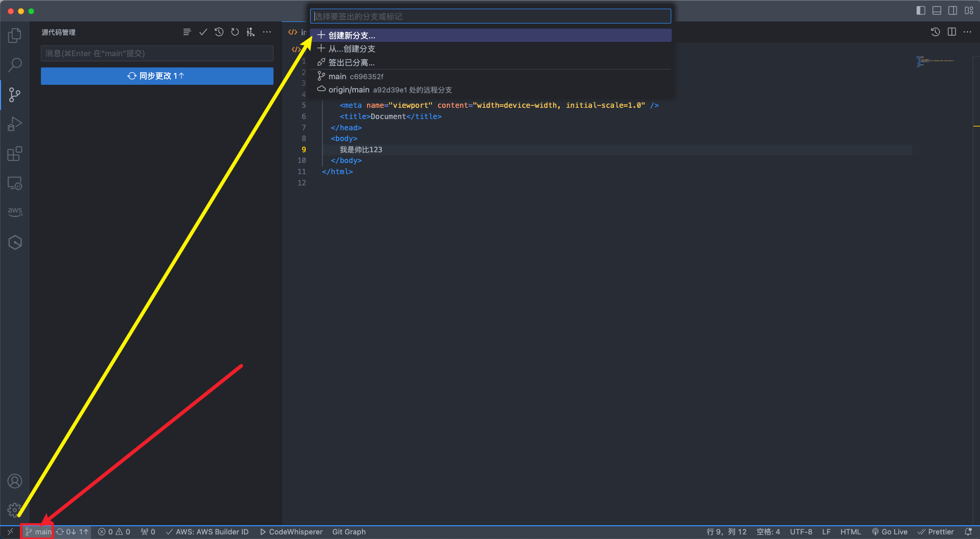
Task: Open Remote Explorer in activity bar
Action: click(15, 183)
